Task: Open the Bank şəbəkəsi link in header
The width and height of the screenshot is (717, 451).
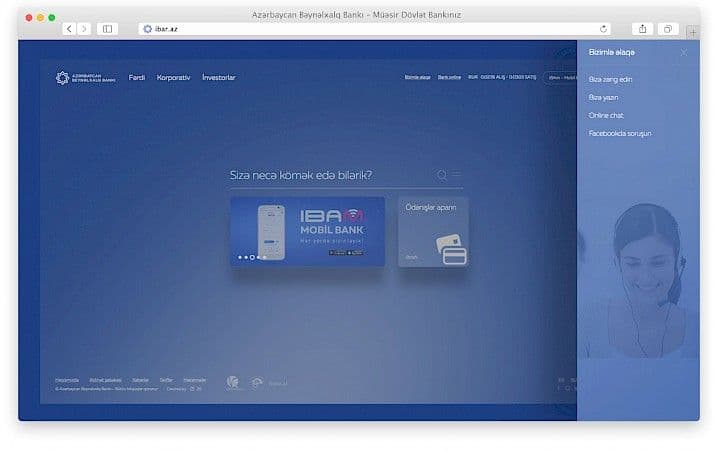Action: [x=449, y=77]
